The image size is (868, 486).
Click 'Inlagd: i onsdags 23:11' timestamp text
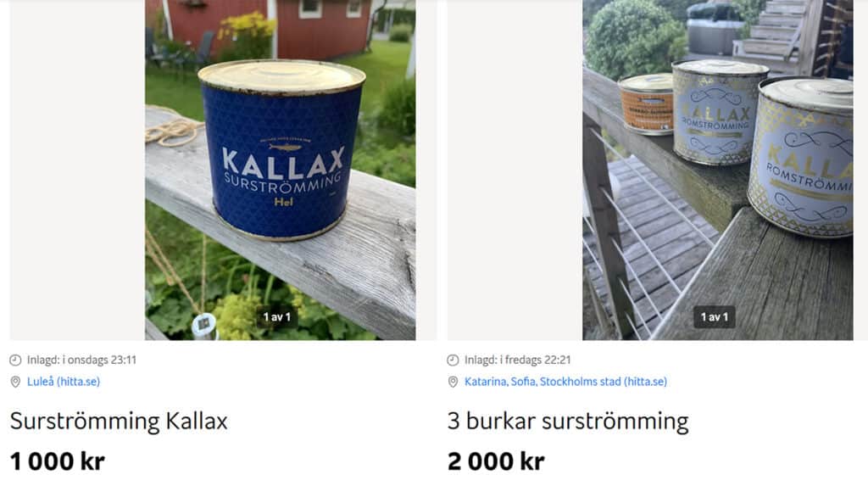point(82,360)
